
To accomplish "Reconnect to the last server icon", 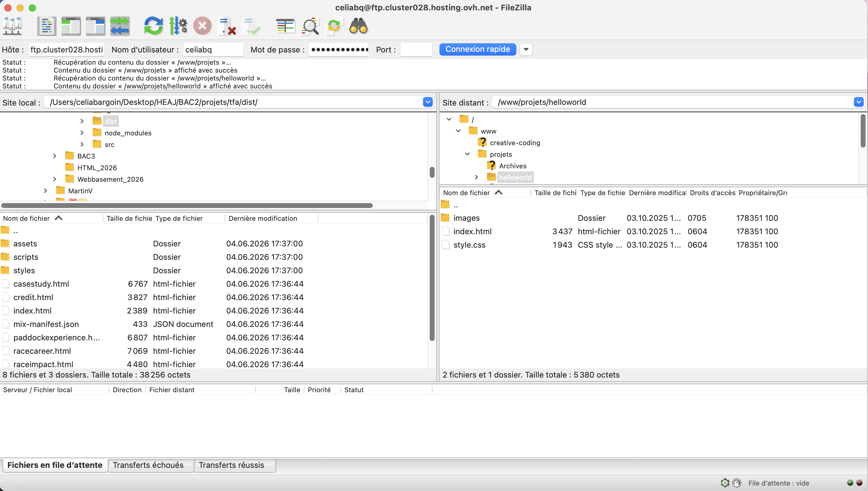I will (251, 26).
